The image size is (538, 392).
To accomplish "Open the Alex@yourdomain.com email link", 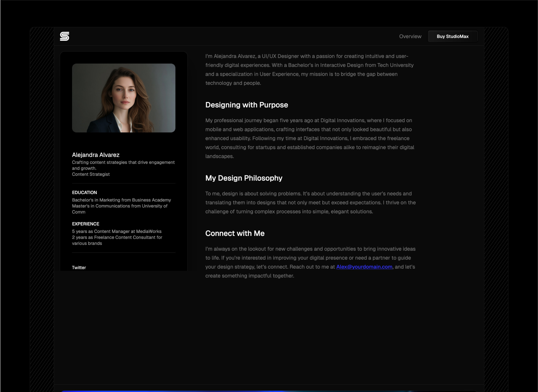I will pos(364,267).
